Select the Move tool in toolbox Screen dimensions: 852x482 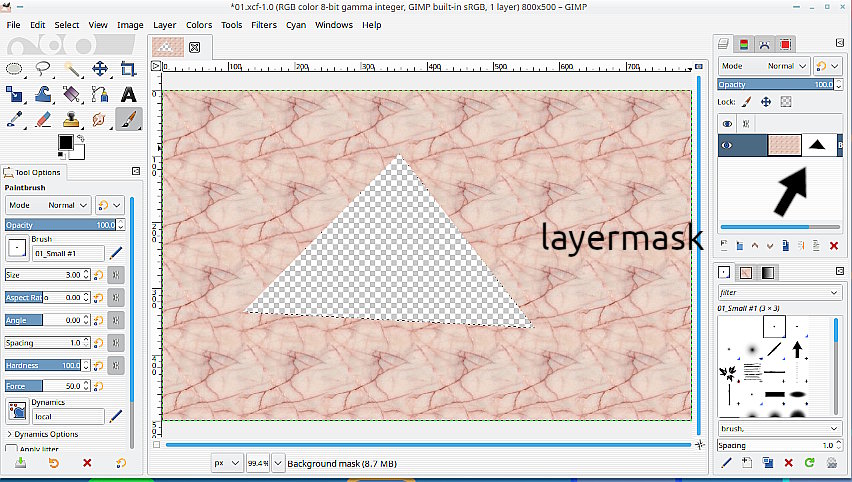[100, 69]
